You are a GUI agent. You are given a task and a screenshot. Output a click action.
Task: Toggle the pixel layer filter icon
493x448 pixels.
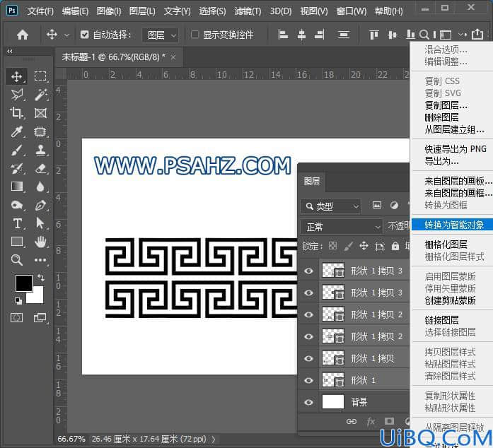point(377,206)
